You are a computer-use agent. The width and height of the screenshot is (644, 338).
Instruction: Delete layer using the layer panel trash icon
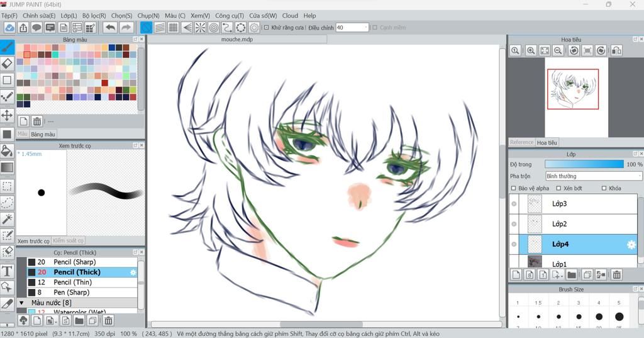(616, 274)
